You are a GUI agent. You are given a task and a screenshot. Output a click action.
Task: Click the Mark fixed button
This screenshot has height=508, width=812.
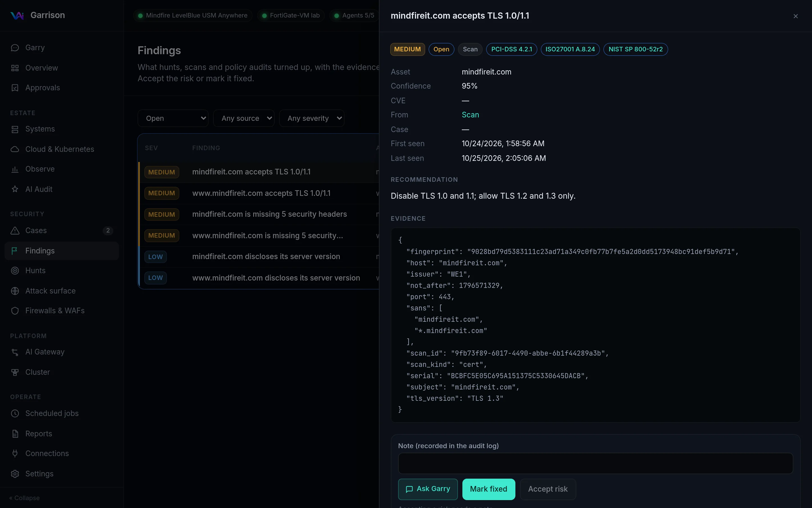[489, 489]
